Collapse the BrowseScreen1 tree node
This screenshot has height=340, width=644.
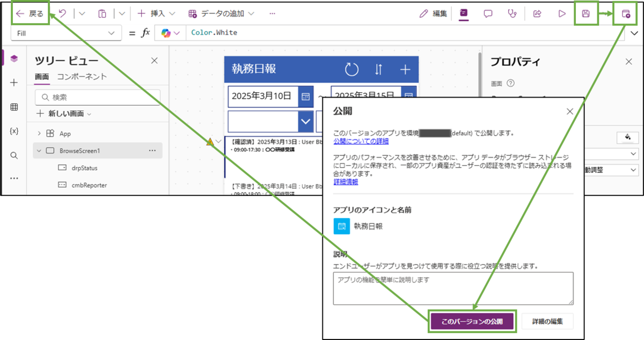(x=39, y=151)
